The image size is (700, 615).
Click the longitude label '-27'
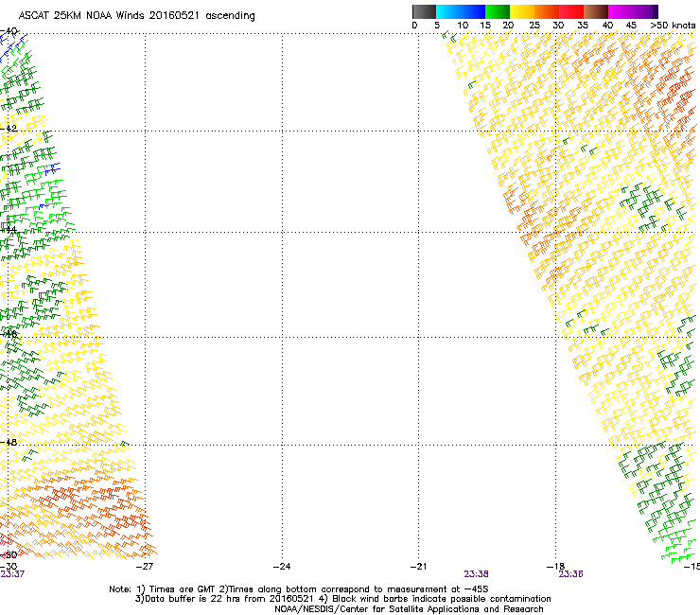point(145,567)
